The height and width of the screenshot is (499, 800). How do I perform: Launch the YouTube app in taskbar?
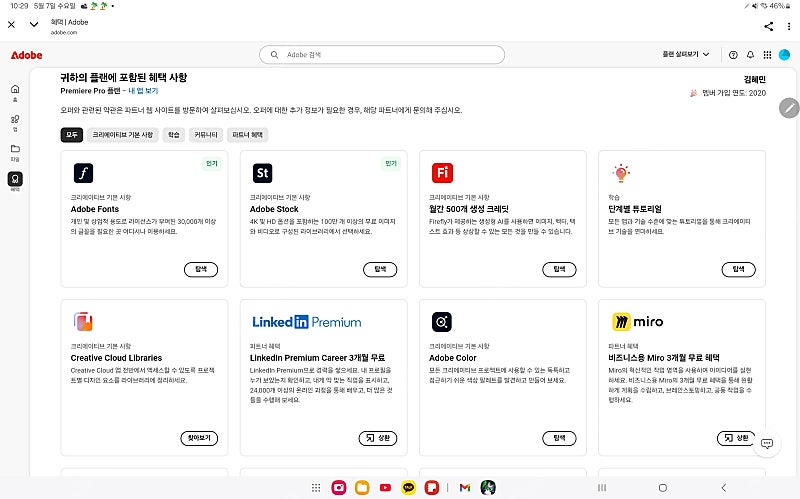385,488
